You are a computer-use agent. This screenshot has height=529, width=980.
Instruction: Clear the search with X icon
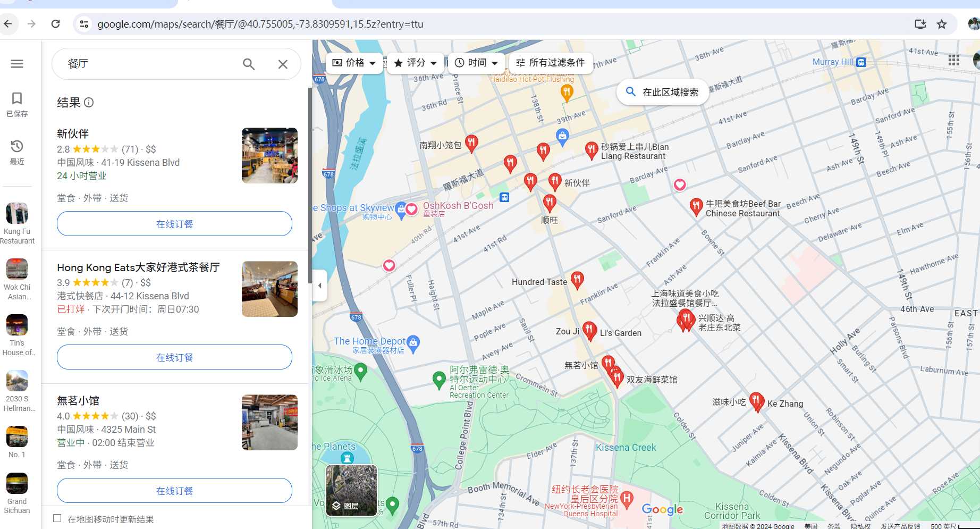283,64
